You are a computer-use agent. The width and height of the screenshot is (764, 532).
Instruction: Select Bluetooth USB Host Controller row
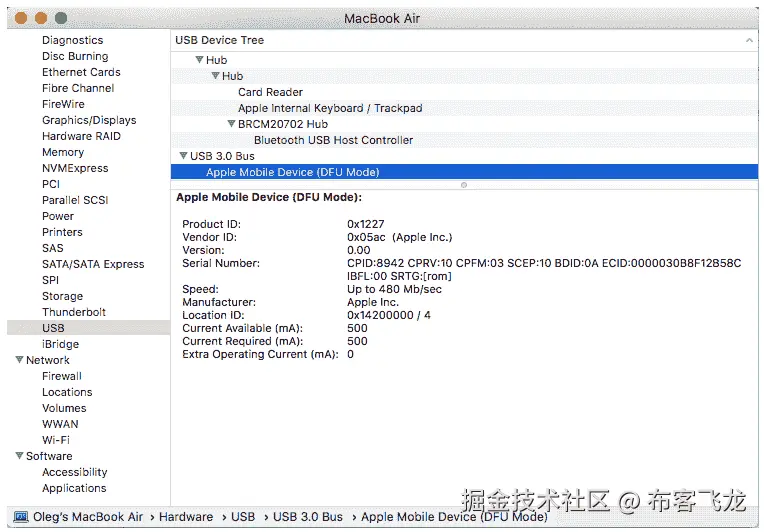pos(464,140)
